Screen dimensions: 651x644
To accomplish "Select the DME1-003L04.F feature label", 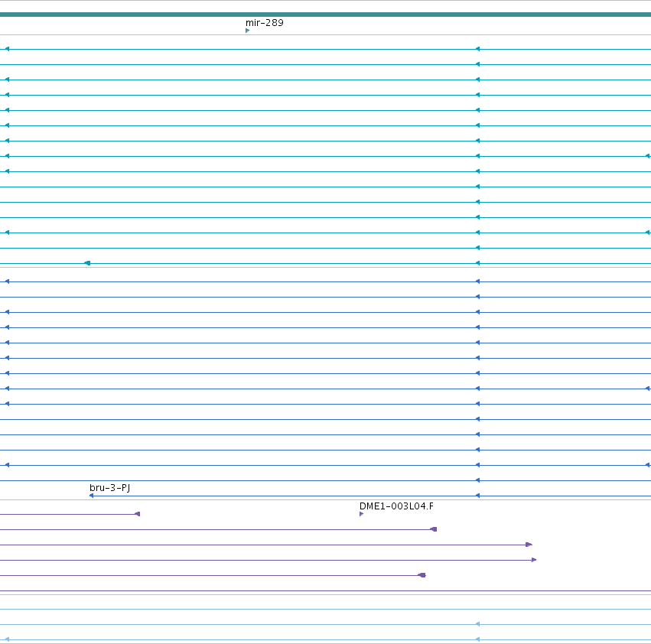I will click(x=396, y=506).
